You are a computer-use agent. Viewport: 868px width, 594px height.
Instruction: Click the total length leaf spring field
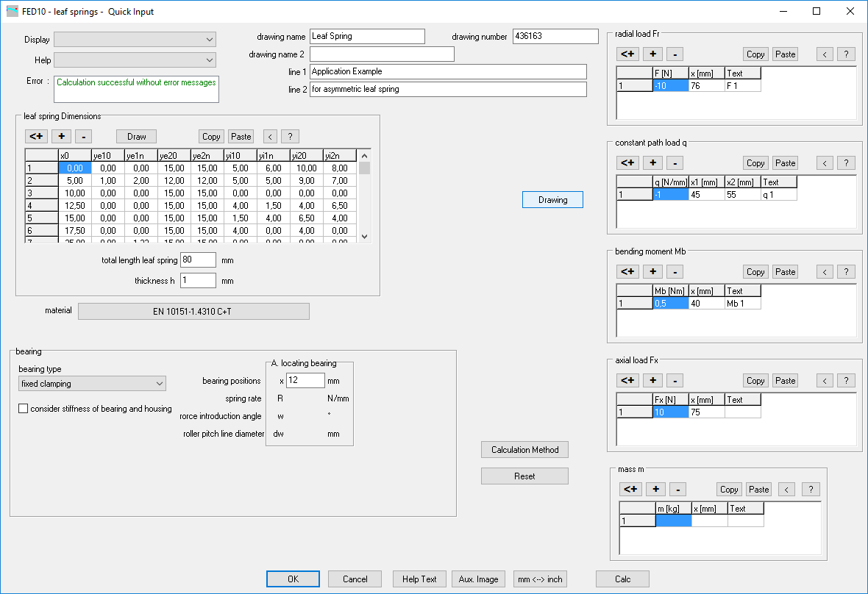[198, 260]
